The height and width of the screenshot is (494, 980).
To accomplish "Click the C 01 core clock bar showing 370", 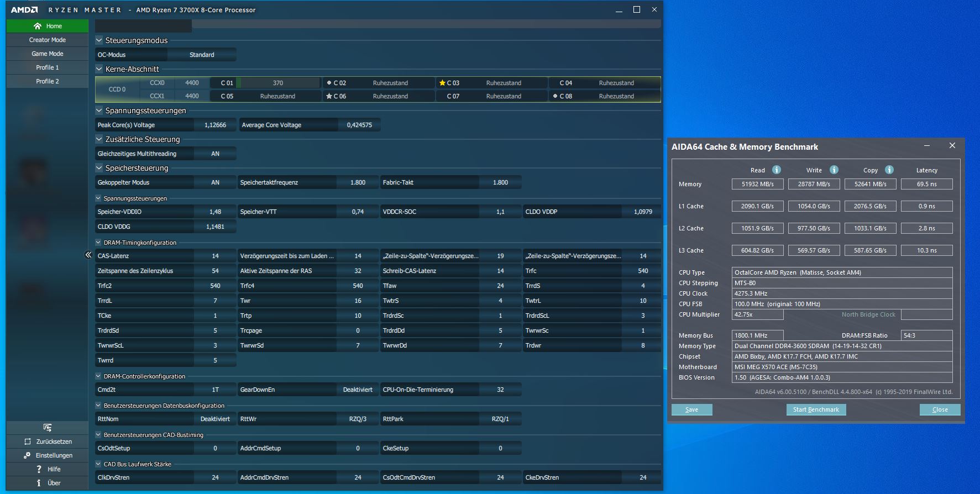I will coord(278,83).
